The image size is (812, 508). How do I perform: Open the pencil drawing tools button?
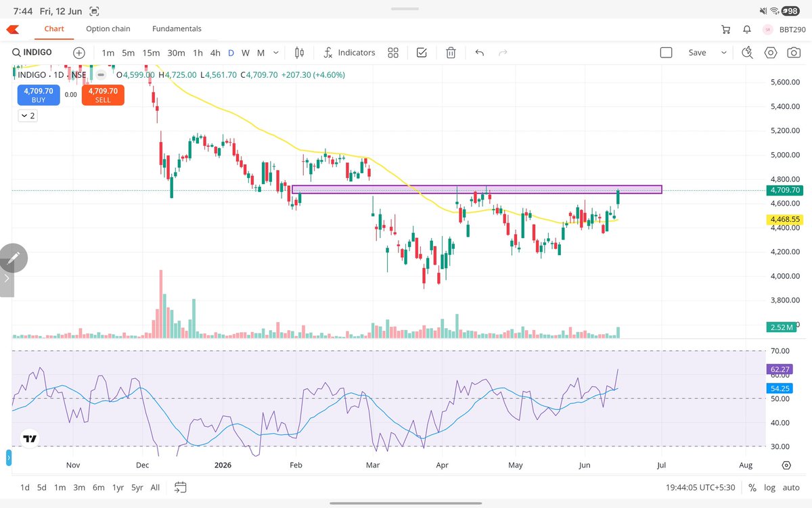(x=14, y=258)
